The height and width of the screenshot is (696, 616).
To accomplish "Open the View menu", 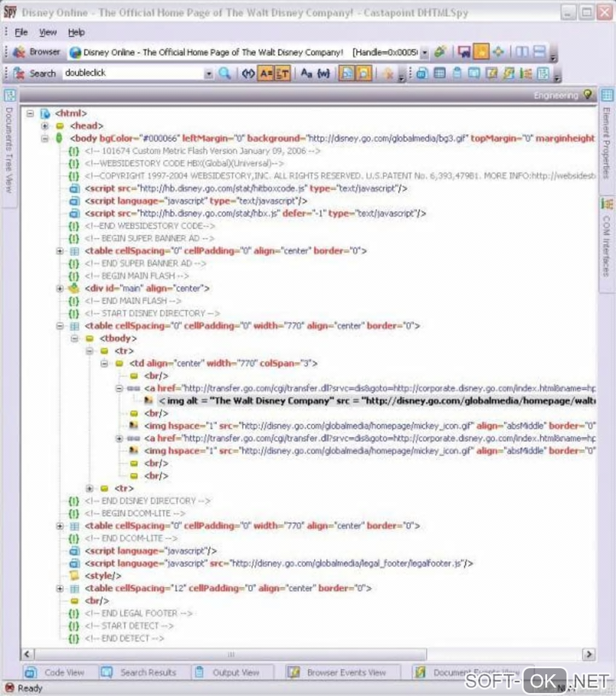I will click(x=48, y=33).
